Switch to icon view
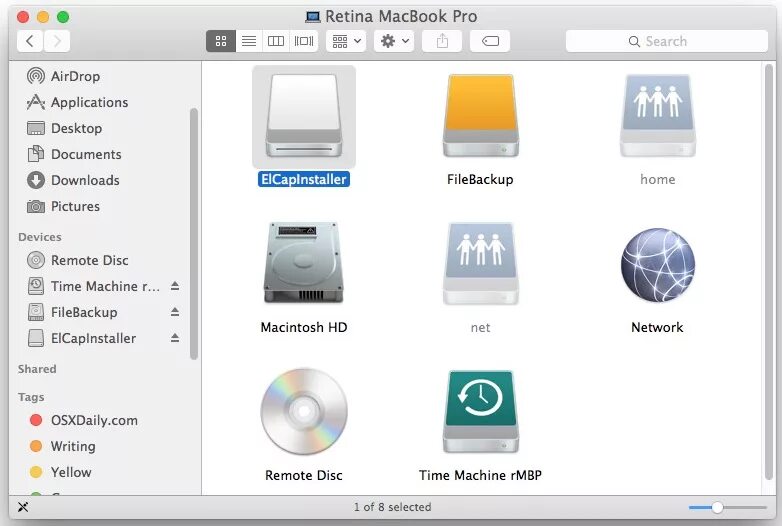Screen dimensions: 782x526 [221, 41]
